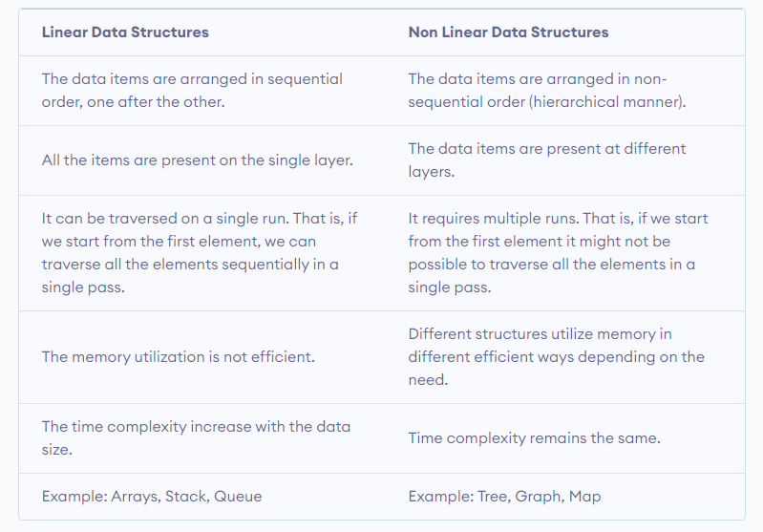Click 'All the items are present on the single layer'
Screen dimensions: 763x532
(x=197, y=160)
